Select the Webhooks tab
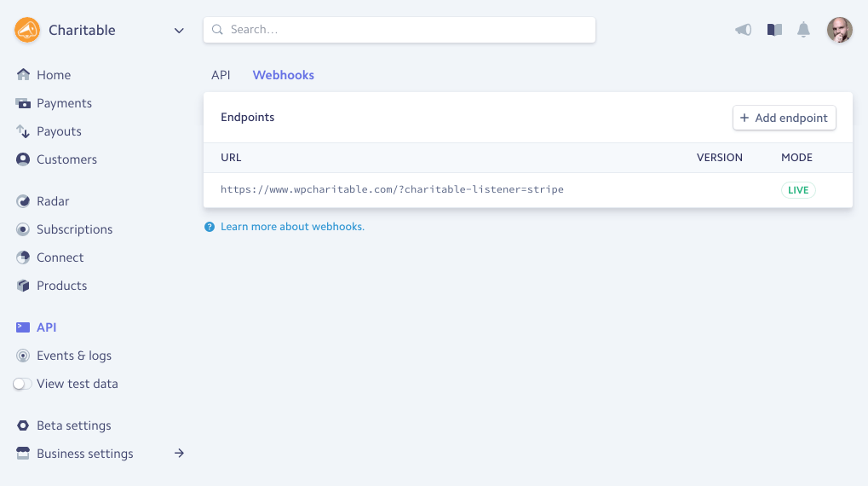Image resolution: width=868 pixels, height=486 pixels. (284, 75)
